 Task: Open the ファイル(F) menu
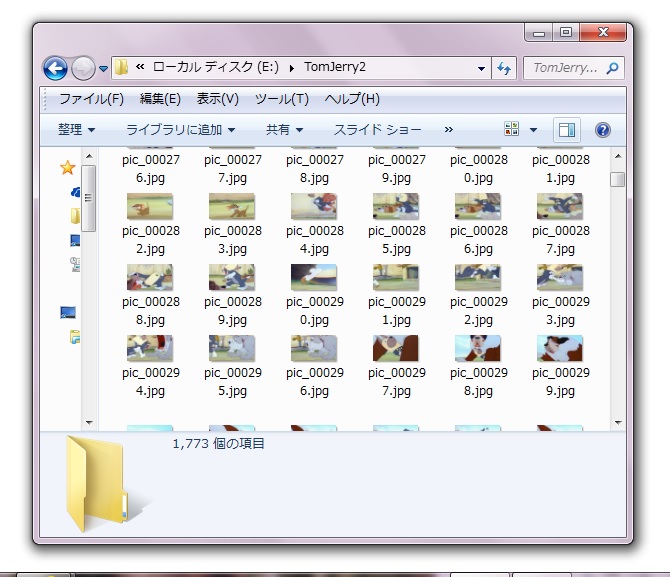click(x=91, y=99)
